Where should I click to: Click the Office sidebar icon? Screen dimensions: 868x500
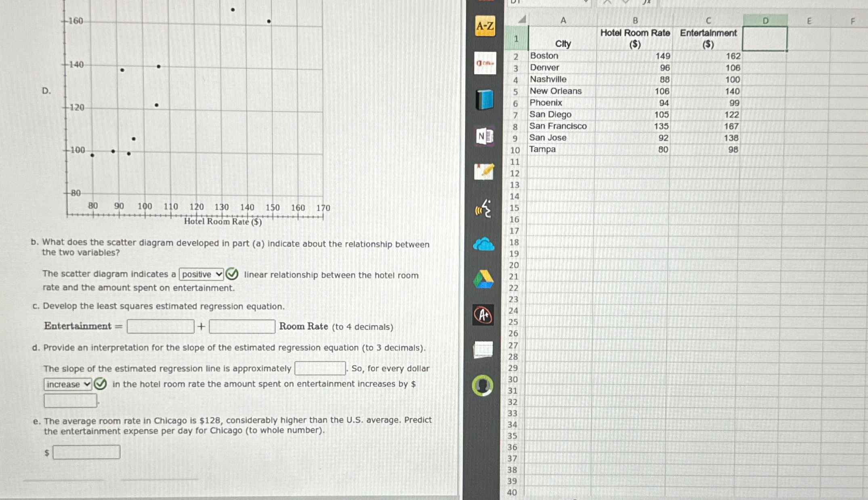(485, 63)
